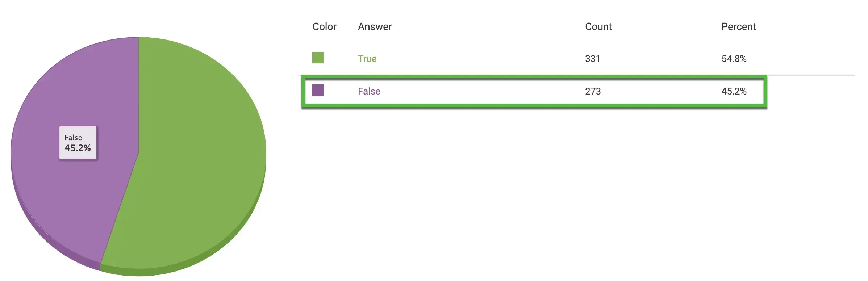Sort by the Count column header
The width and height of the screenshot is (868, 281).
pos(598,27)
